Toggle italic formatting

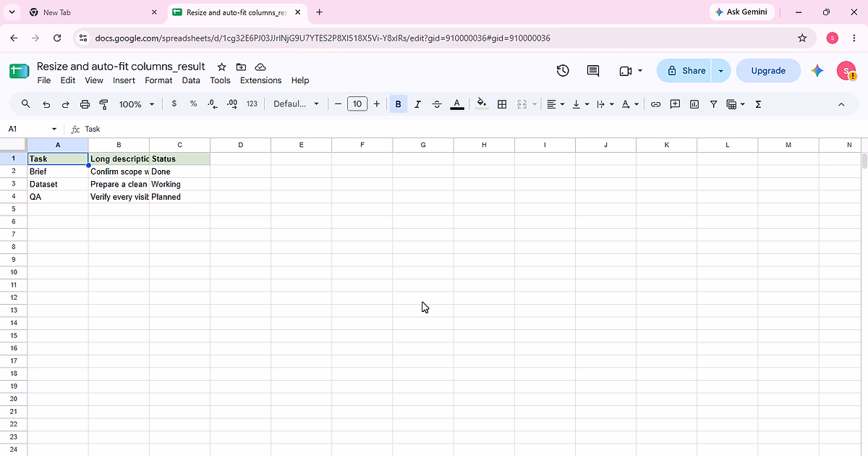(x=417, y=104)
